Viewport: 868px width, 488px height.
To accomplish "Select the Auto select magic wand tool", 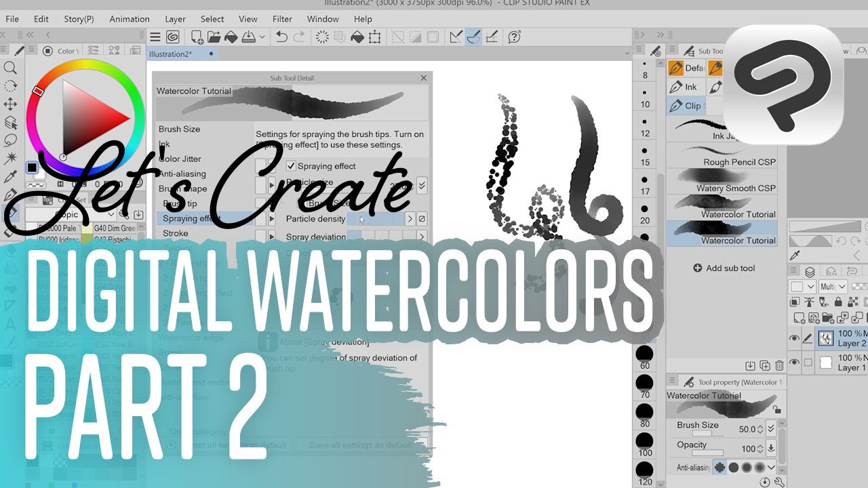I will (10, 159).
